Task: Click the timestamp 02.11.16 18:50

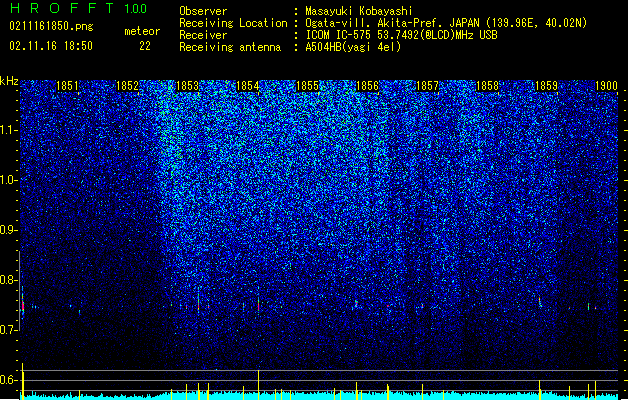Action: pos(51,46)
